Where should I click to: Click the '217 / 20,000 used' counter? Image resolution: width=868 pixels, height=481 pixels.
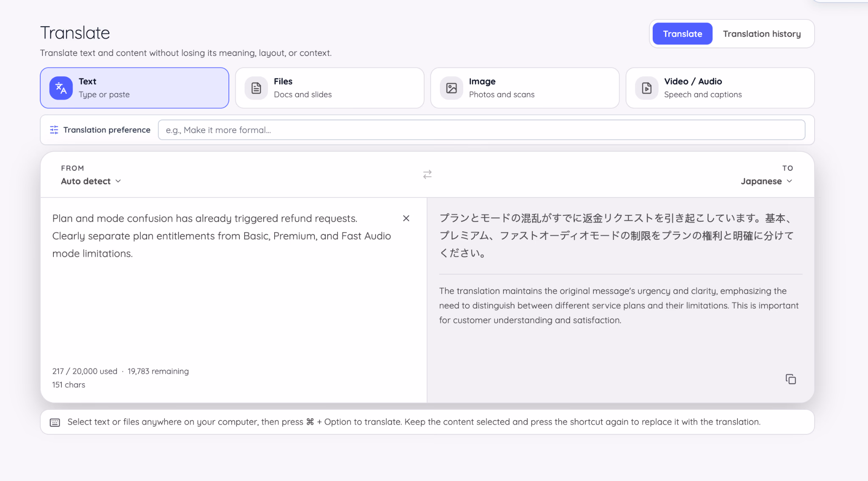(x=85, y=371)
